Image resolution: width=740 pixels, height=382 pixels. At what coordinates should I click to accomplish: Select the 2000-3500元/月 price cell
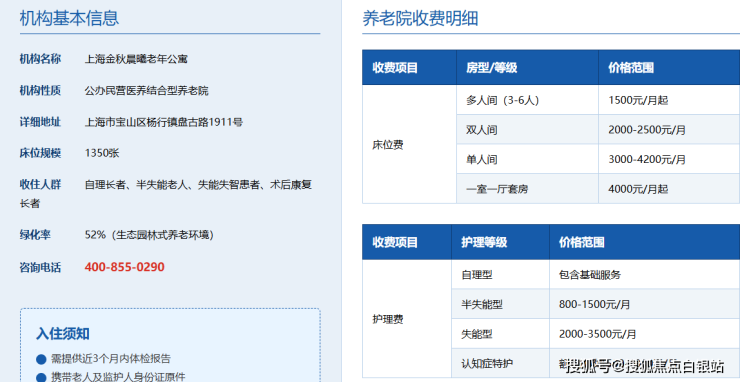point(645,334)
